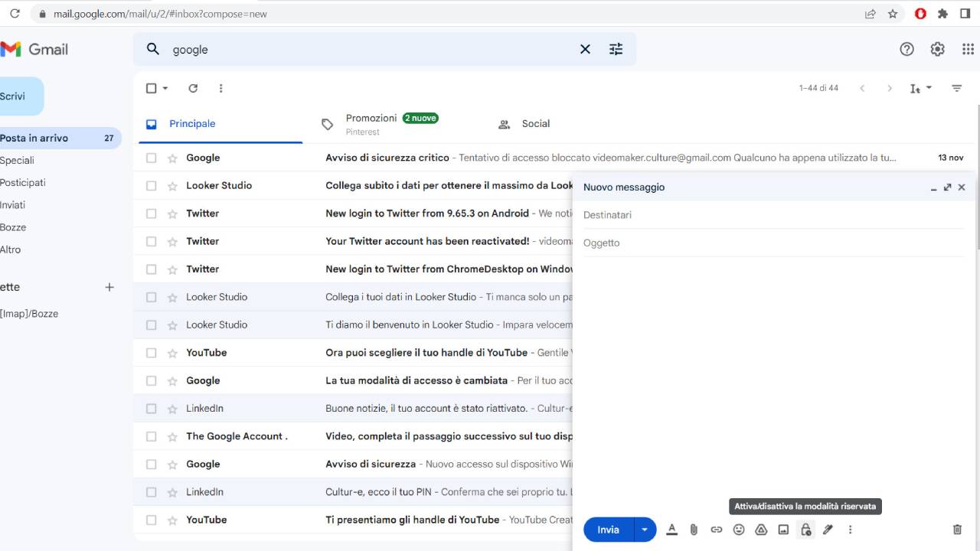Open the Google apps grid

pyautogui.click(x=968, y=49)
